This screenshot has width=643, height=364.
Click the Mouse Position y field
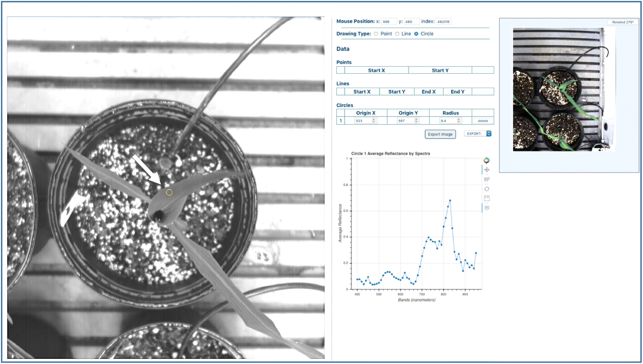tap(412, 22)
